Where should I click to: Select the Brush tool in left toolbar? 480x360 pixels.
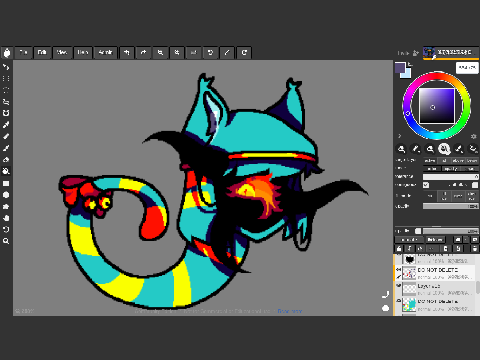pyautogui.click(x=6, y=148)
